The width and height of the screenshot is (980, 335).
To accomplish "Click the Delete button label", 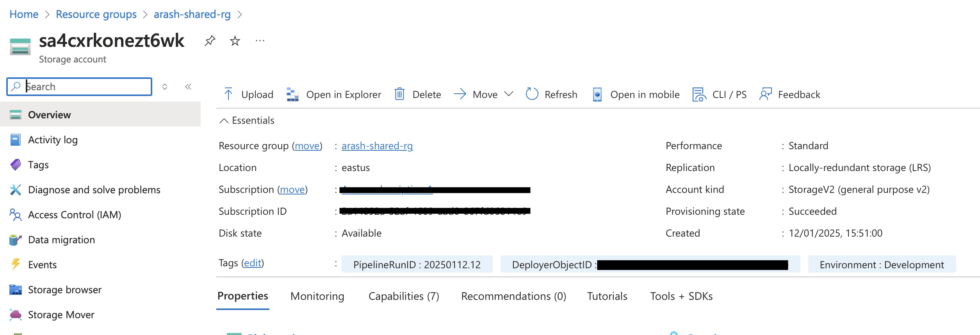I will 427,94.
